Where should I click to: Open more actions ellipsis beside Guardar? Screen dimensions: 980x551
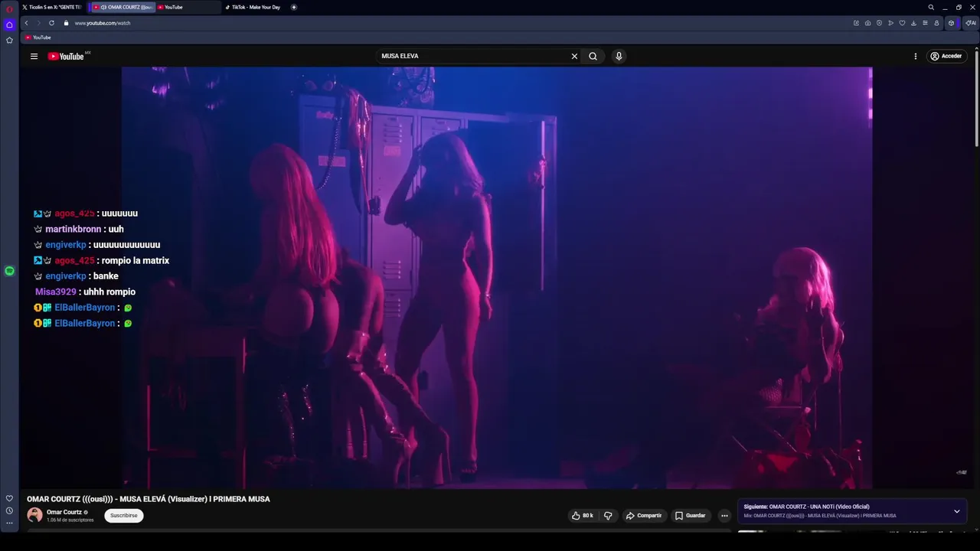[x=724, y=516]
